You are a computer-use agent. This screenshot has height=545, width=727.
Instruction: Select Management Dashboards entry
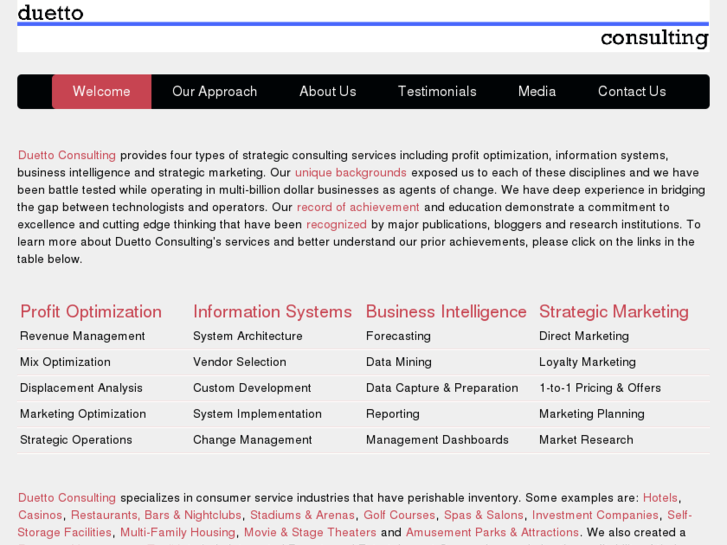coord(437,440)
